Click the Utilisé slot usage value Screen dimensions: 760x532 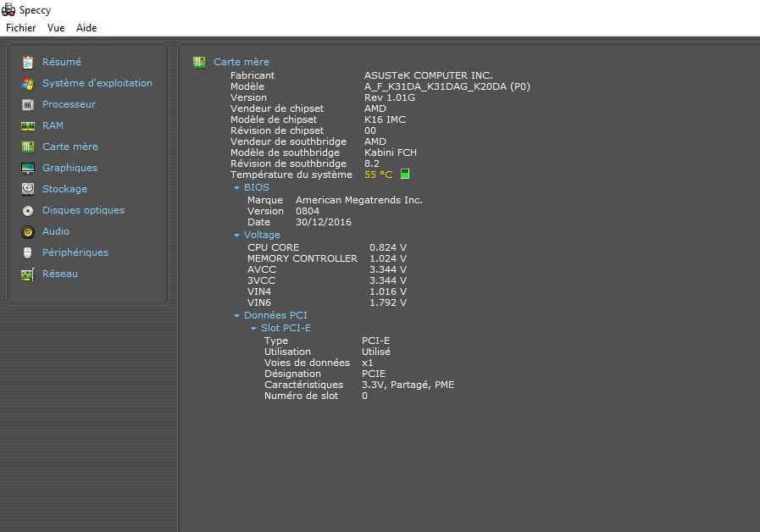[x=376, y=352]
